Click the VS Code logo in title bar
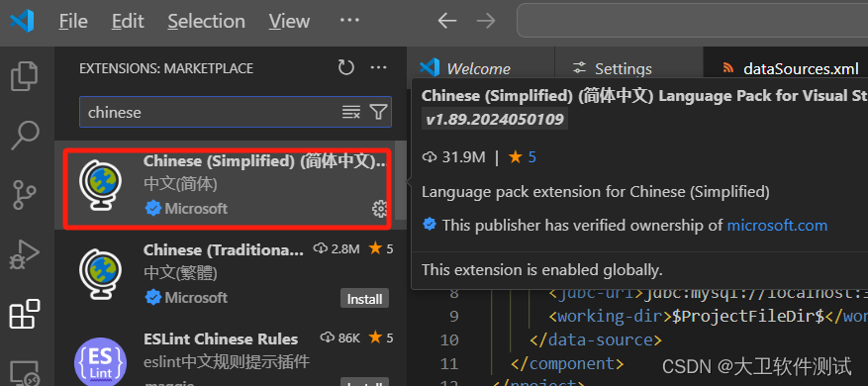The image size is (868, 386). click(22, 21)
